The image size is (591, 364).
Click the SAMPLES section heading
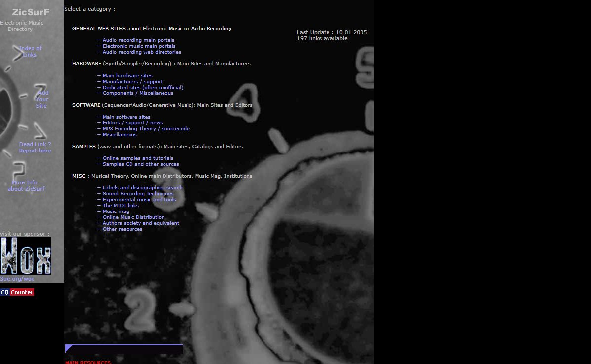coord(84,147)
